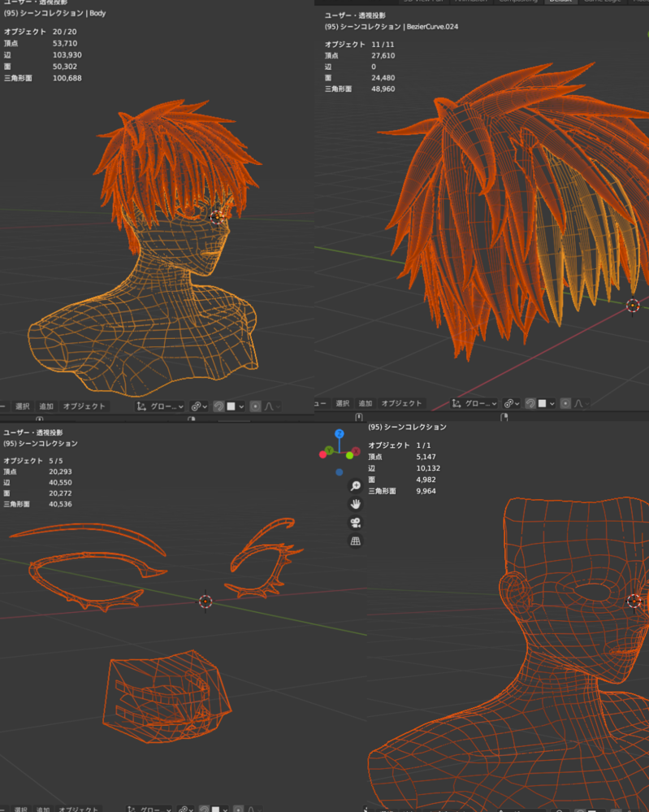This screenshot has width=649, height=812.
Task: Toggle snap magnet in BezierCurve.024 viewport header
Action: 530,403
